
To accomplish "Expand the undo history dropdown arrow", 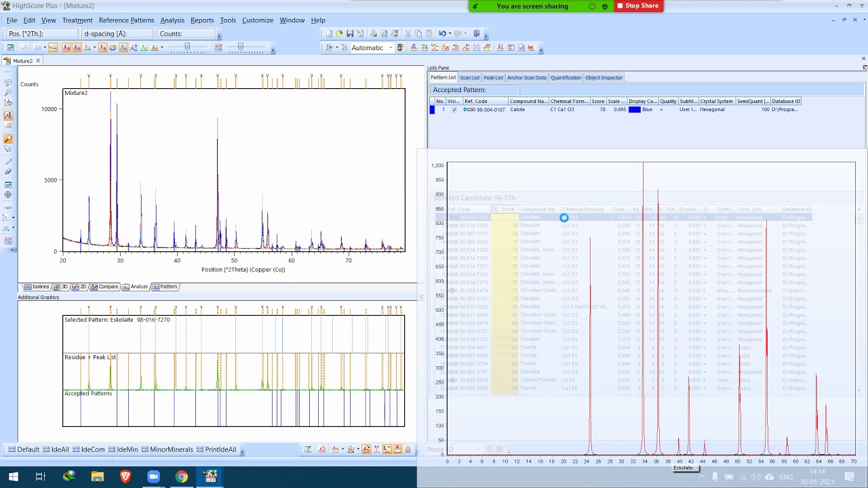I will pos(450,33).
